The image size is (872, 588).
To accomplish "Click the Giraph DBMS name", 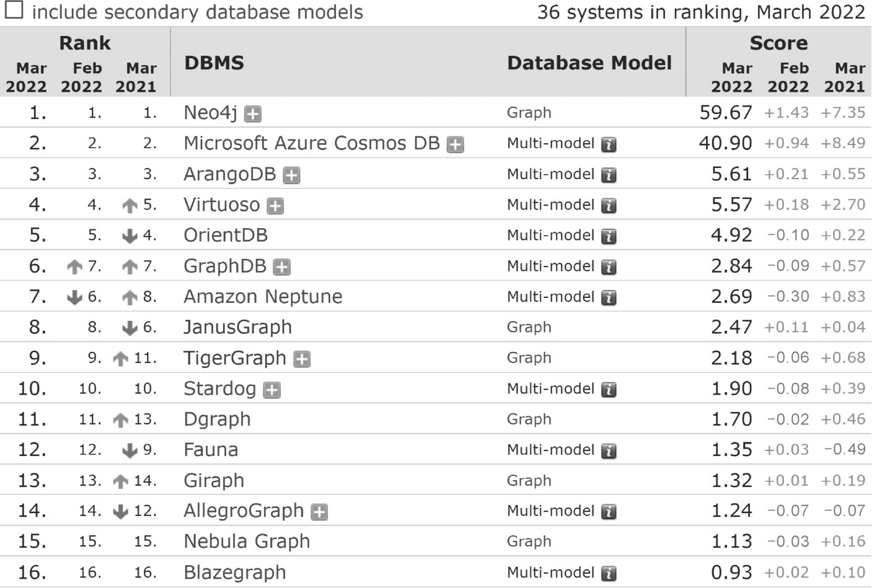I will pos(214,481).
